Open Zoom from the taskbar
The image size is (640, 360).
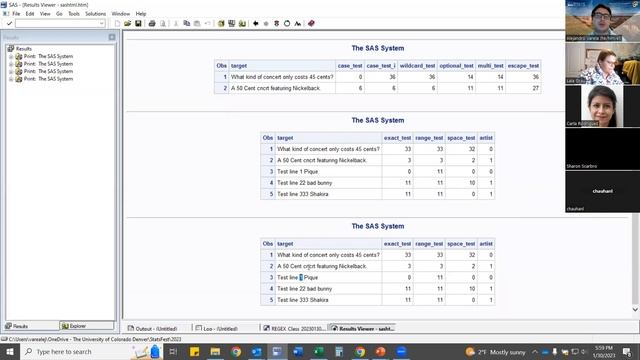click(x=401, y=351)
